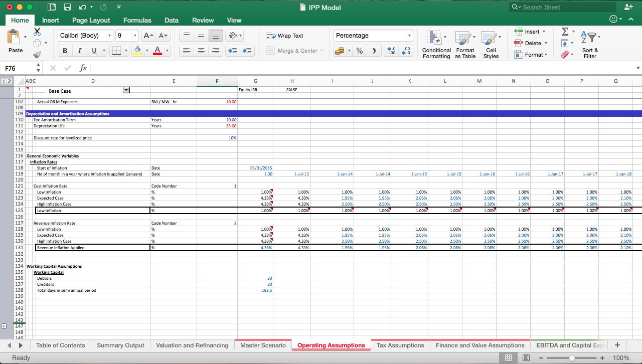Apply Percentage number format
Screen dimensions: 642x364
[359, 51]
